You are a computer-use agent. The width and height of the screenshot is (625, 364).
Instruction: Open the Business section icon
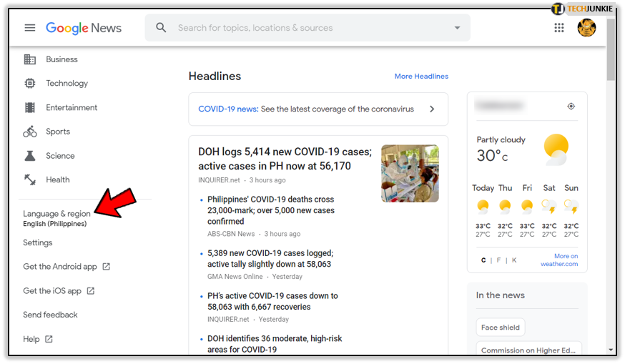[x=30, y=59]
